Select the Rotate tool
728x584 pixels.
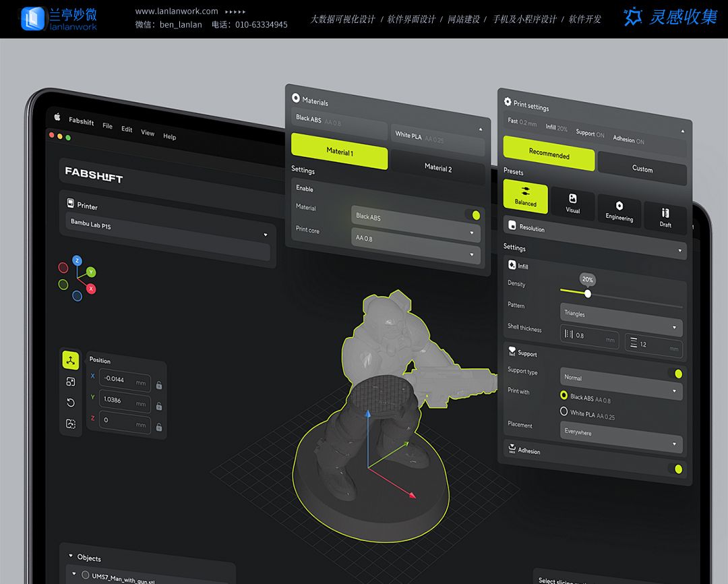pos(71,403)
